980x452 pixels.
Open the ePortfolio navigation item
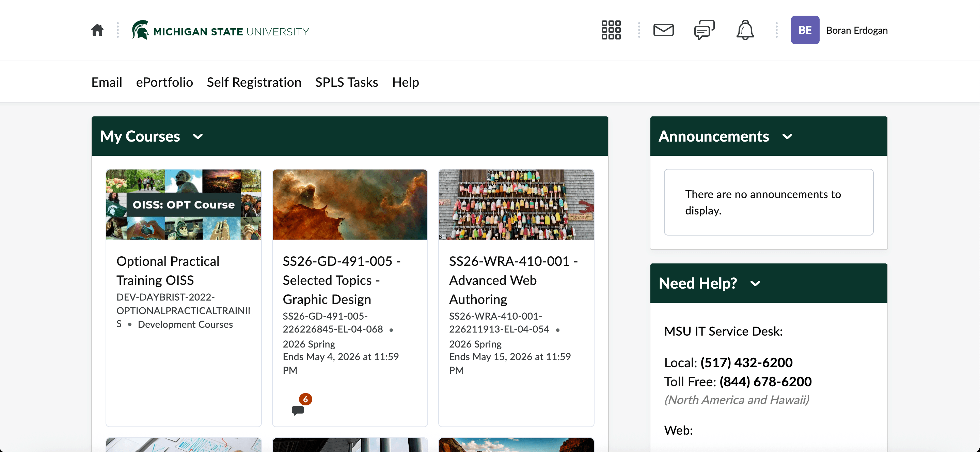(164, 82)
